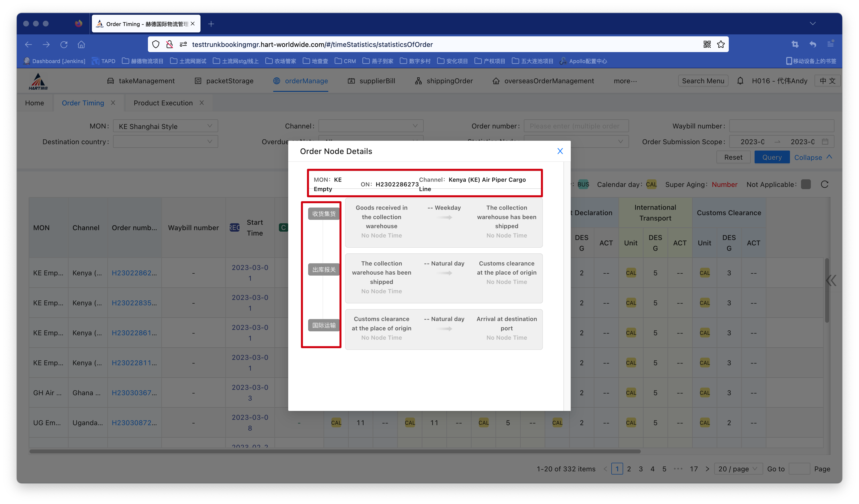Toggle language with the 中文 button
This screenshot has height=504, width=859.
[x=827, y=81]
